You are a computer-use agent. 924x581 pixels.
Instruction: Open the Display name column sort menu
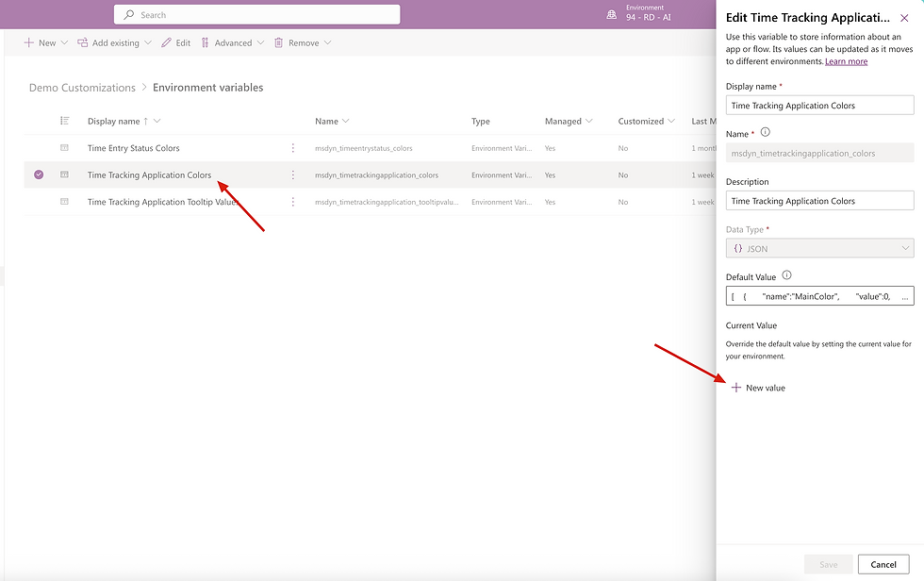pos(157,121)
